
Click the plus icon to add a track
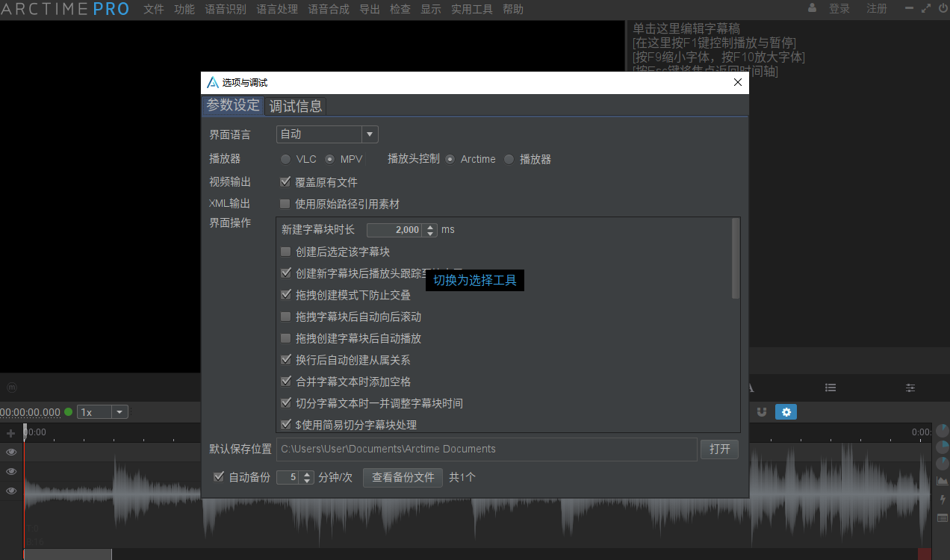pyautogui.click(x=10, y=432)
